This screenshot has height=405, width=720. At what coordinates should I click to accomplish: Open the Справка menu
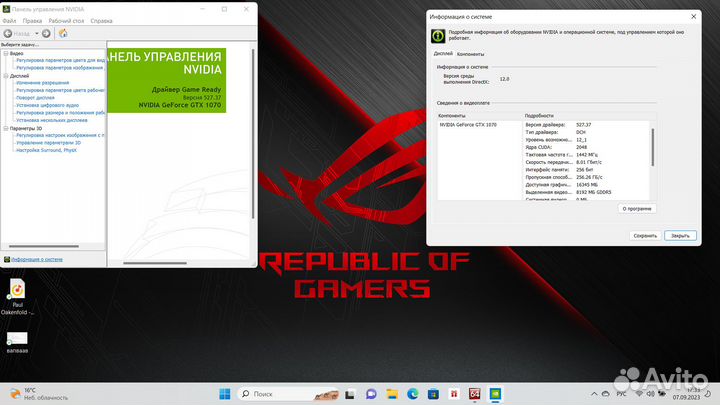(101, 21)
